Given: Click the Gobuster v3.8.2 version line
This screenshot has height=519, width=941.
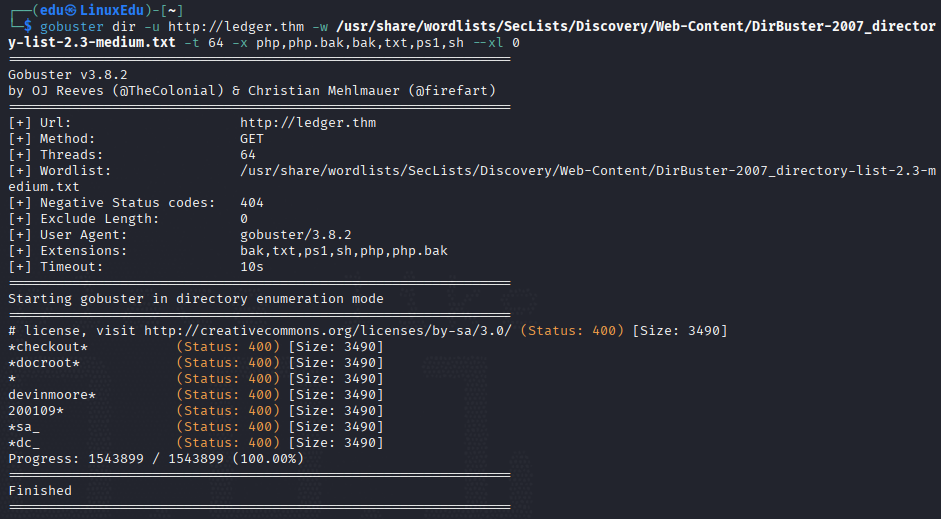Looking at the screenshot, I should 68,74.
